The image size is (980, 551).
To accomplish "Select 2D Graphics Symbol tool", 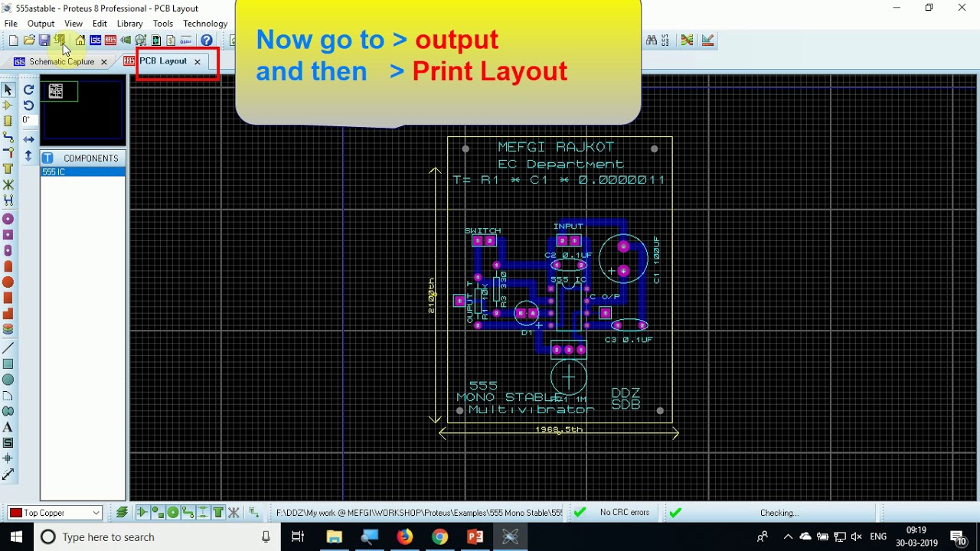I will click(x=8, y=442).
